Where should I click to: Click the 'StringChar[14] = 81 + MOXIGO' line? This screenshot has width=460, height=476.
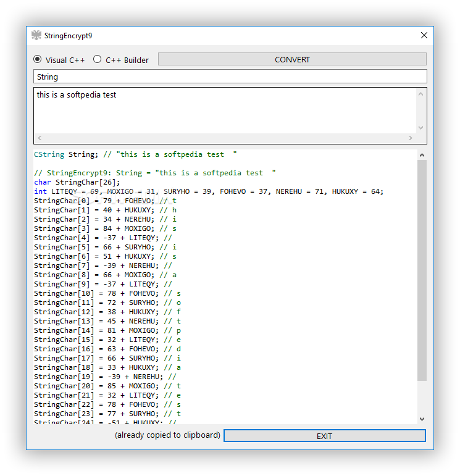click(107, 330)
